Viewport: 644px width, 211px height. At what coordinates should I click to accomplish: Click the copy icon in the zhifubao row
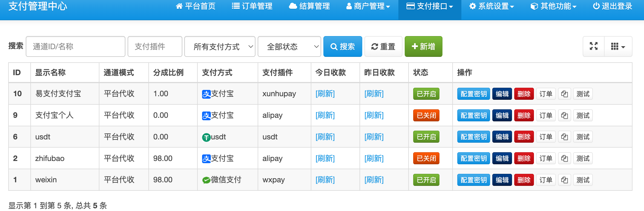click(x=564, y=159)
